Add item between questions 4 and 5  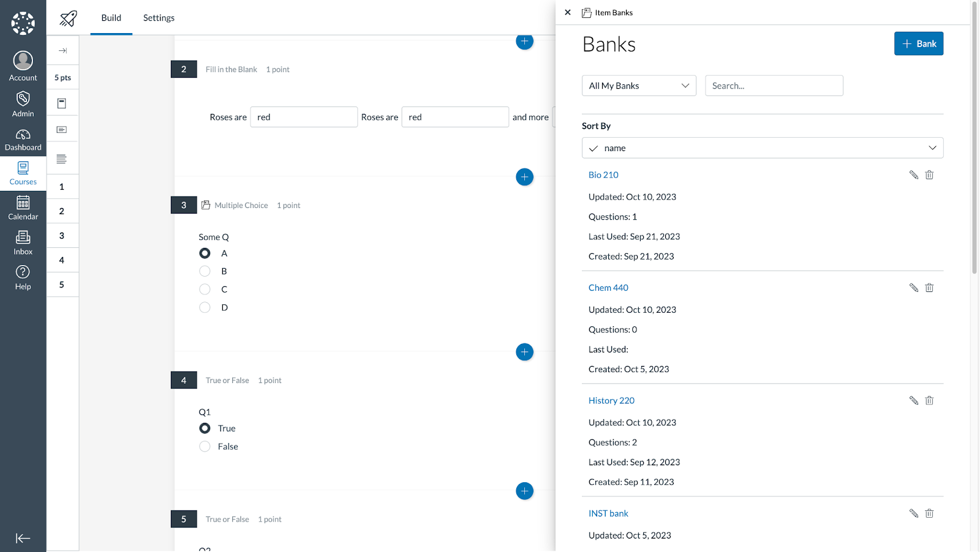point(524,491)
